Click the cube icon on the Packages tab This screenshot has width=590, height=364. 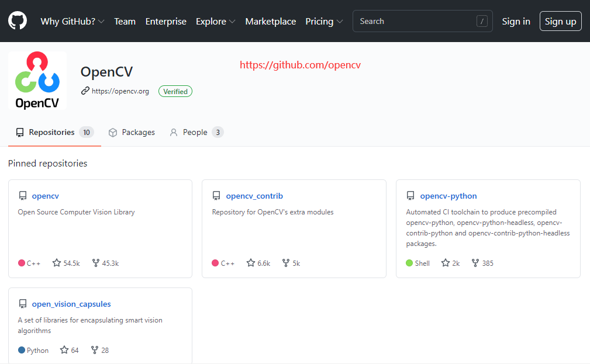pos(112,133)
